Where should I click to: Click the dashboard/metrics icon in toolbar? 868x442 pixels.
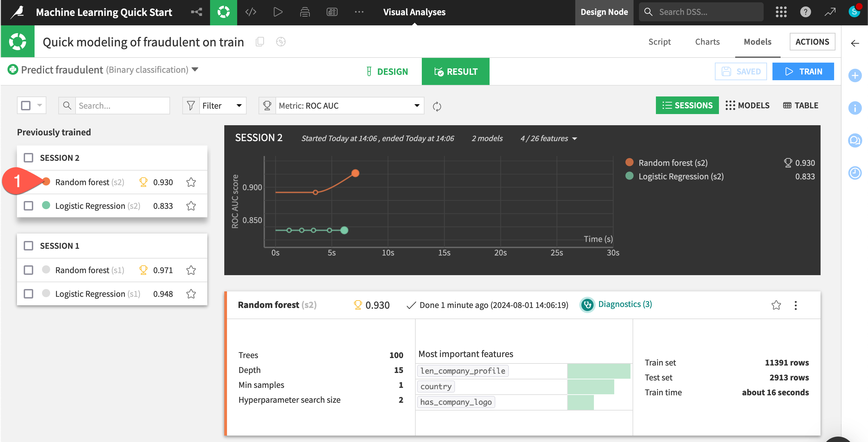click(332, 11)
